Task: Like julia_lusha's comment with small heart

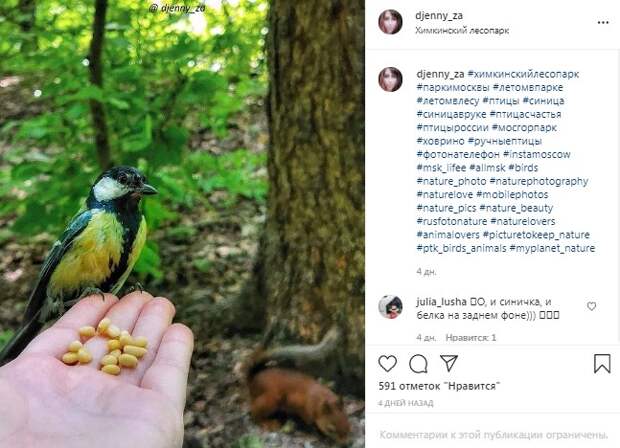Action: coord(592,306)
